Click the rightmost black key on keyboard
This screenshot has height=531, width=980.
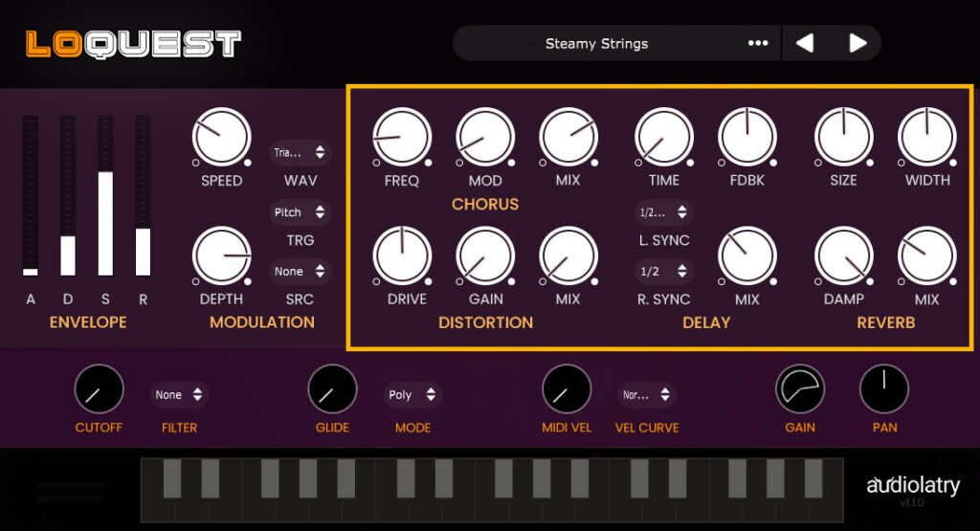click(813, 478)
